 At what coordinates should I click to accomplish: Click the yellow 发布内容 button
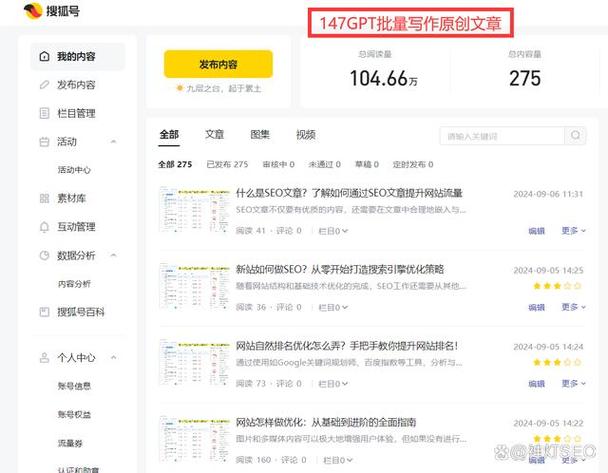(x=218, y=64)
